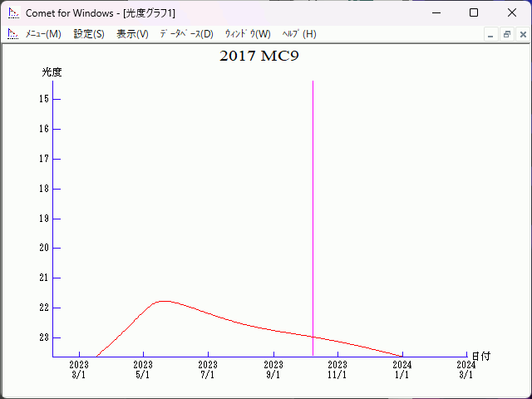Restore down the inner graph child window
532x399 pixels.
point(506,35)
